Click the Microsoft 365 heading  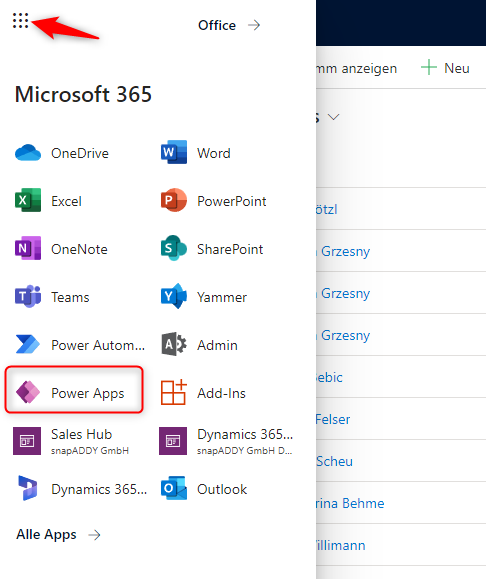coord(83,94)
